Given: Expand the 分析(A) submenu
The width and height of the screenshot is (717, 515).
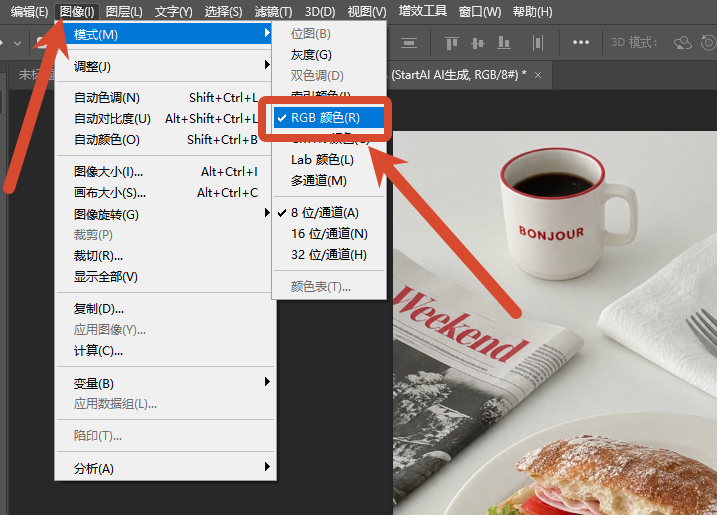Looking at the screenshot, I should [x=165, y=468].
